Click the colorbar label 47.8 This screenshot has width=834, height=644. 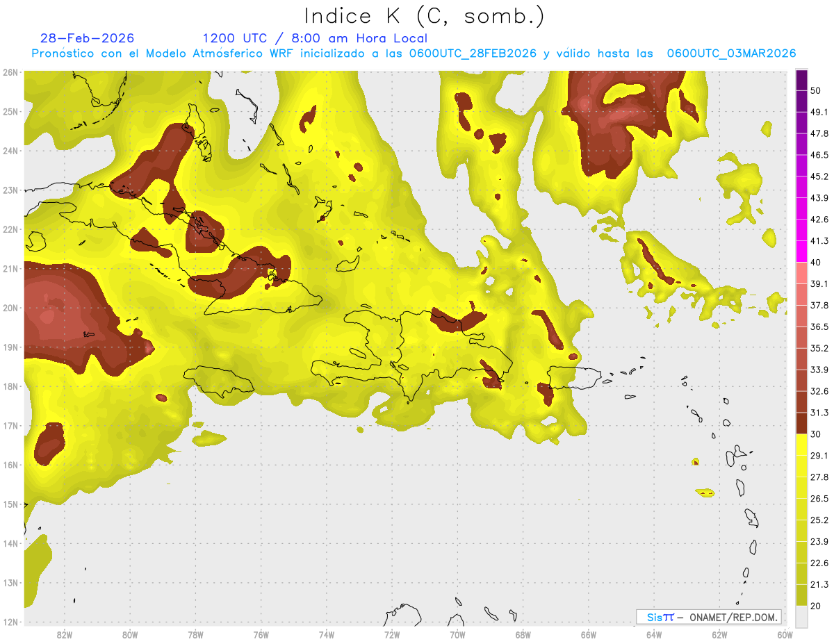819,133
